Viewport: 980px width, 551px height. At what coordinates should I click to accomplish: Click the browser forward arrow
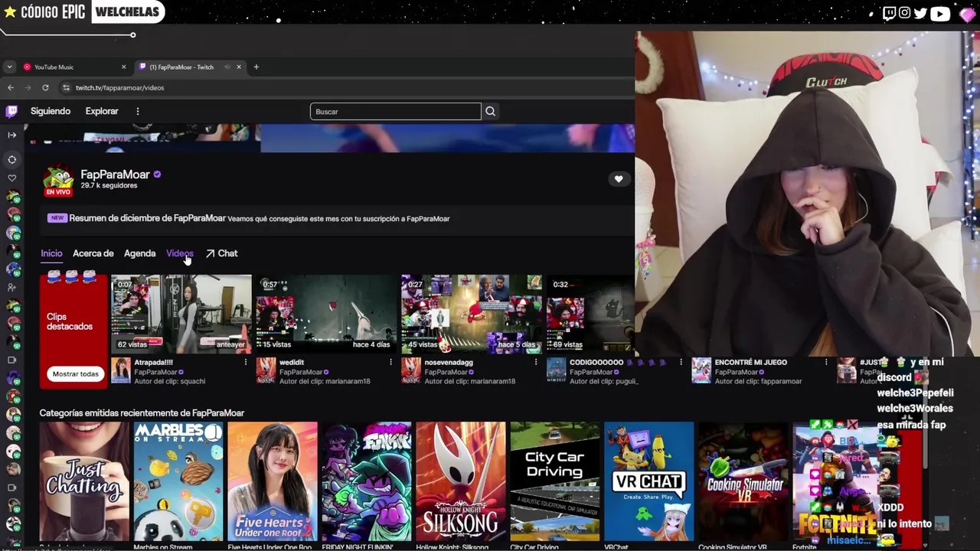28,88
